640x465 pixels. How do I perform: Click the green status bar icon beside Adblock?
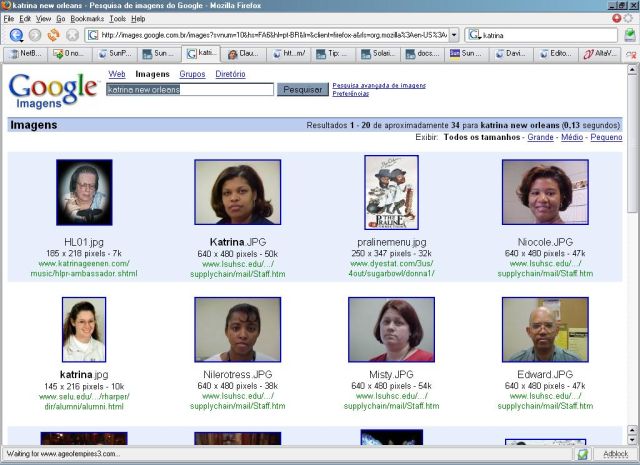coord(582,454)
